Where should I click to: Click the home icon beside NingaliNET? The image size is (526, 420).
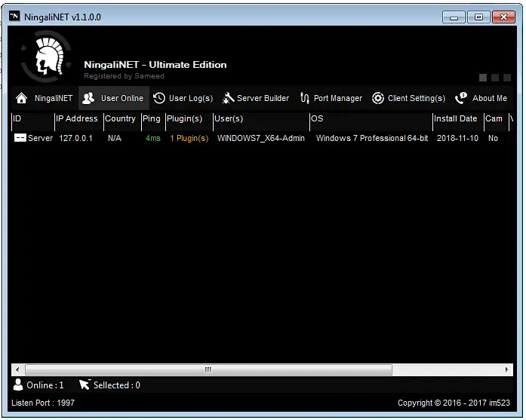21,98
